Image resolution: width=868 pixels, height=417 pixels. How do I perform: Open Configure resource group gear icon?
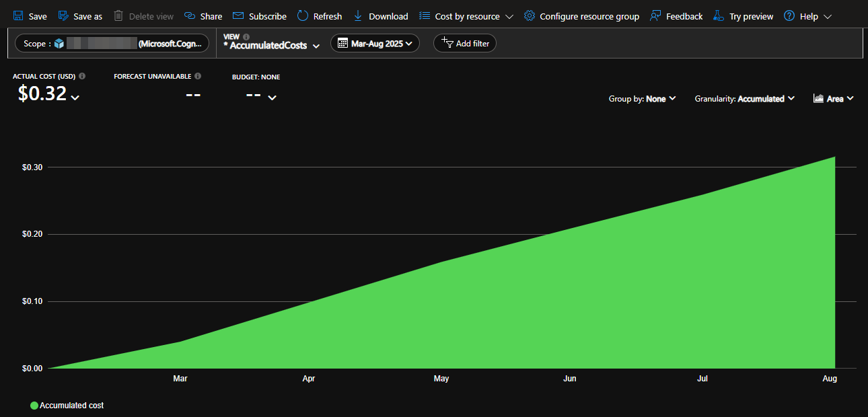(530, 15)
